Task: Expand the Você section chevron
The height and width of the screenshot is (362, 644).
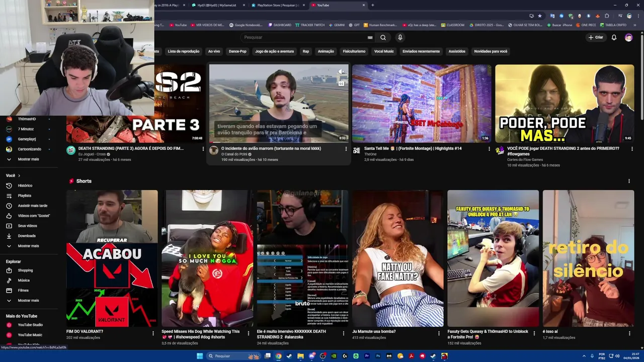Action: click(x=19, y=175)
